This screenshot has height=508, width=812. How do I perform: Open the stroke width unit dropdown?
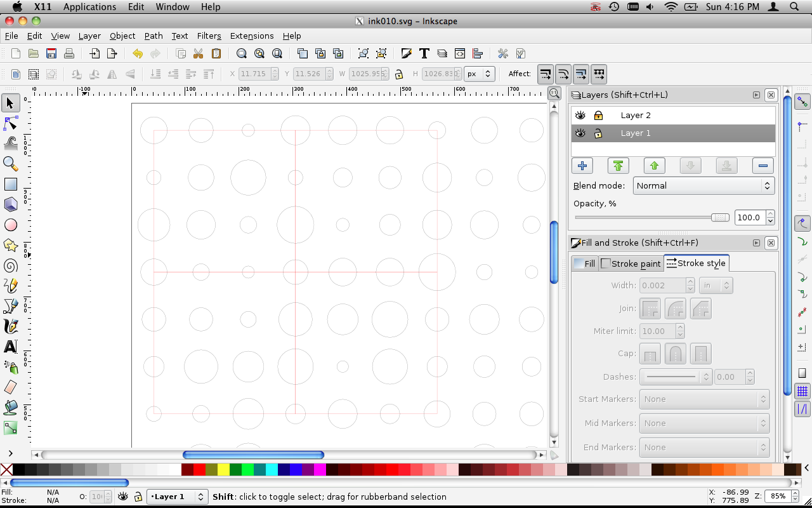[716, 285]
